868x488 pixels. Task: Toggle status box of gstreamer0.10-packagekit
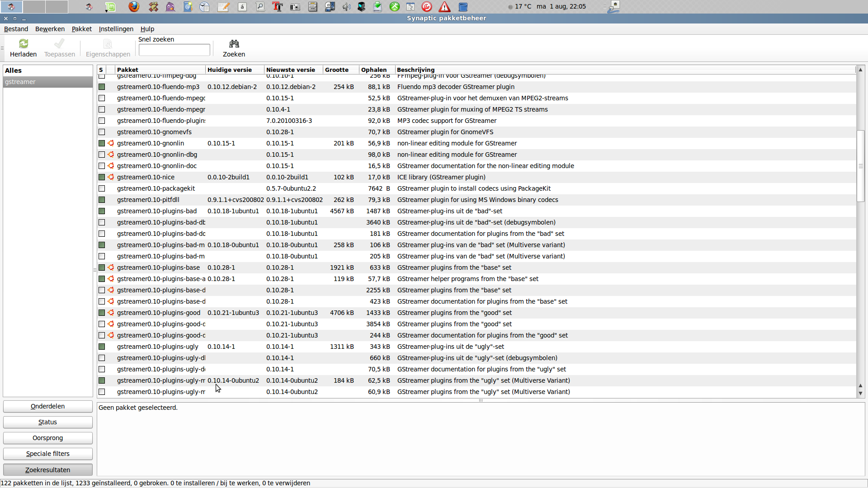tap(102, 188)
